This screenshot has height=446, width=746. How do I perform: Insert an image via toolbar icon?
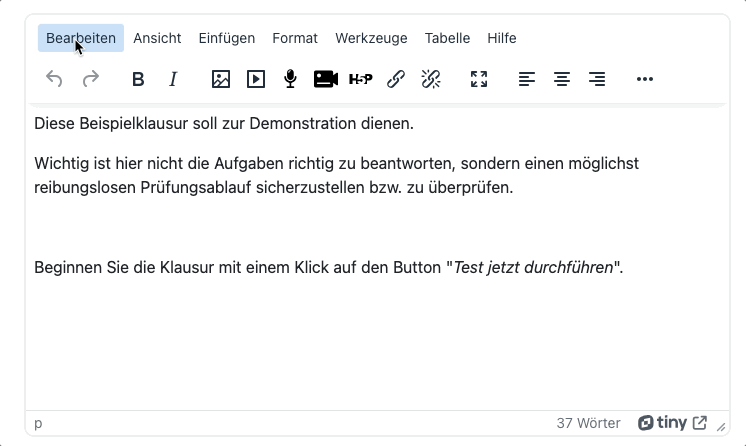(221, 79)
